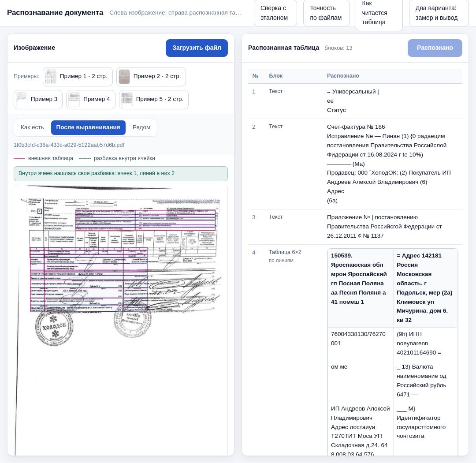Click the 'Распознано' column header
This screenshot has height=463, width=476.
click(x=343, y=76)
